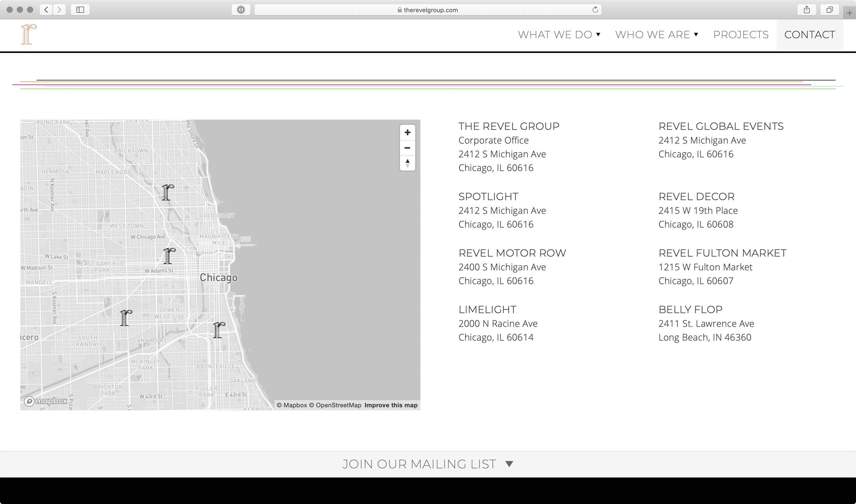Select the Contact menu item
The image size is (856, 504).
click(809, 35)
